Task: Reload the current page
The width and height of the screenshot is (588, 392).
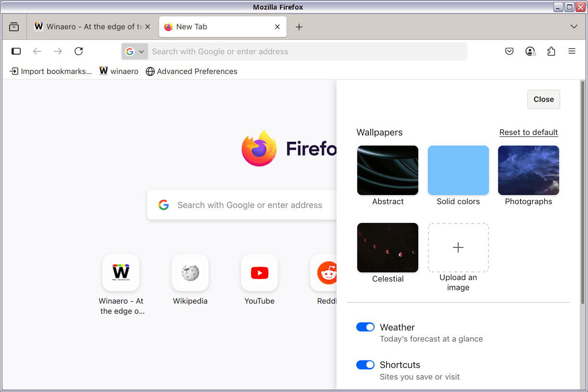Action: click(79, 51)
